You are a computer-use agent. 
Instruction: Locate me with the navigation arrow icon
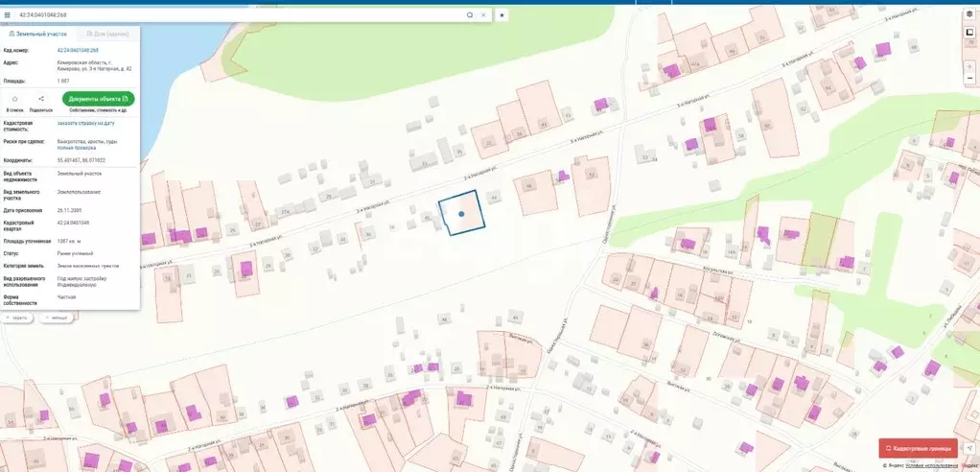(x=968, y=448)
